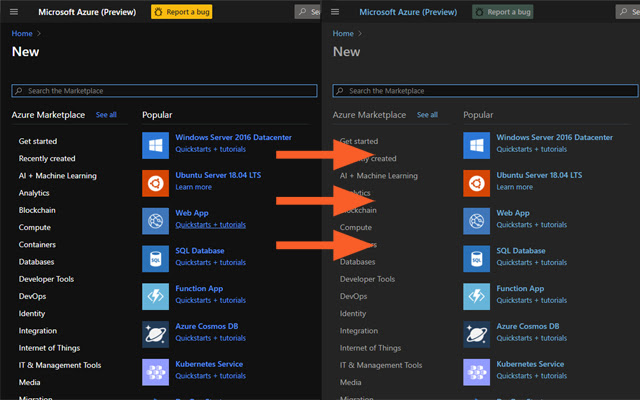Screen dimensions: 640x400
Task: Select Analytics category, left panel
Action: (34, 193)
